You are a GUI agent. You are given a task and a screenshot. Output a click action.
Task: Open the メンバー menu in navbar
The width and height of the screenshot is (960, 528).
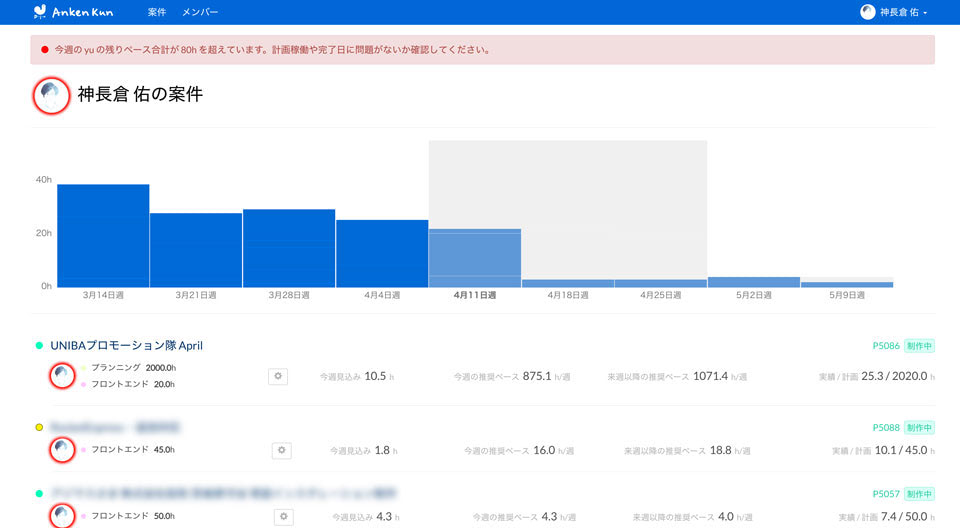click(x=200, y=12)
